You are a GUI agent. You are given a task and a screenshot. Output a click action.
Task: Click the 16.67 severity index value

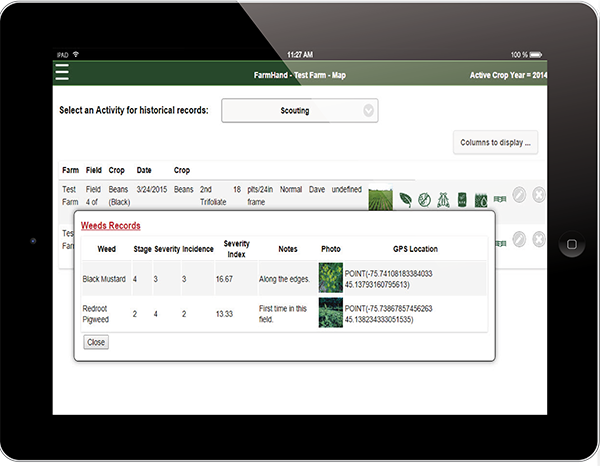[224, 279]
